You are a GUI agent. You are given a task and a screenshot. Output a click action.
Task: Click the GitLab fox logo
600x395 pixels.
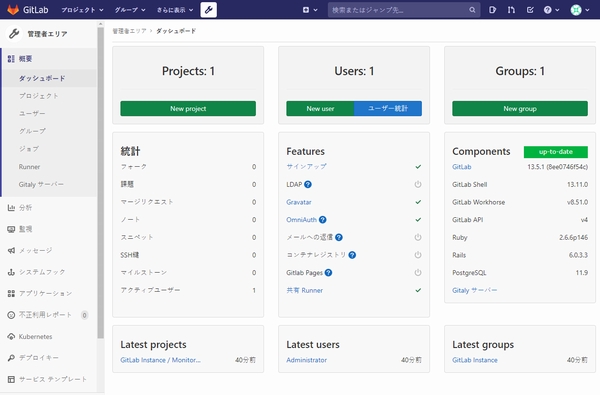point(13,10)
